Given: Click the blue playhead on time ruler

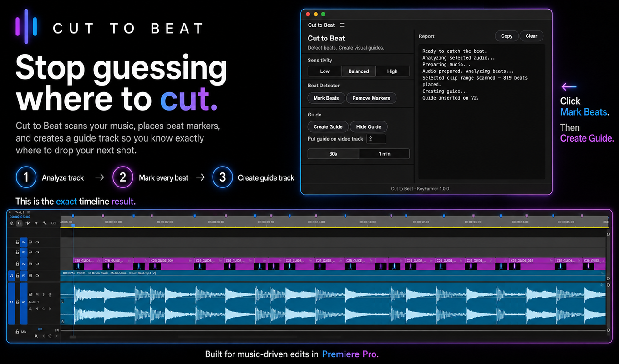Looking at the screenshot, I should tap(73, 226).
